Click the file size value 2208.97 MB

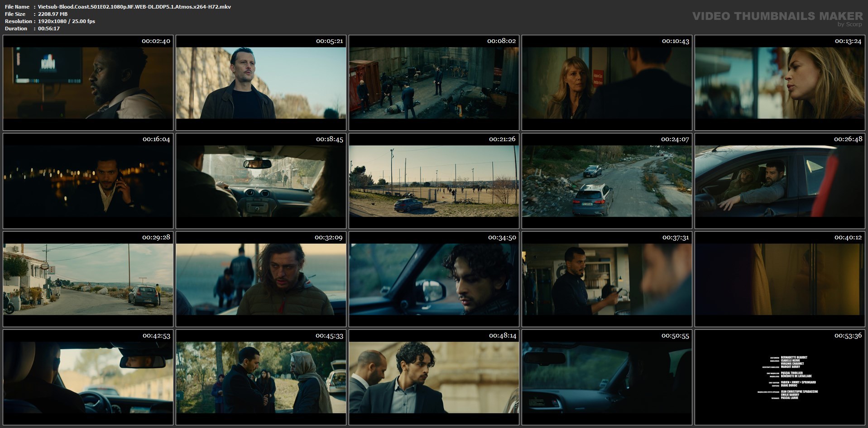point(53,14)
